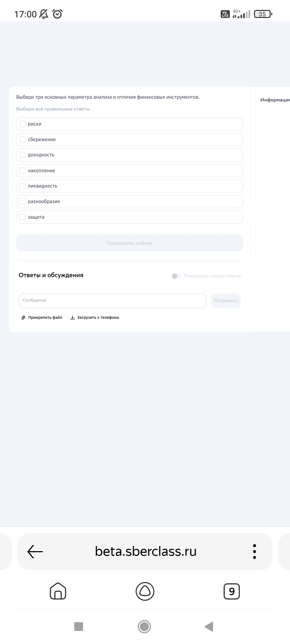Viewport: 290px width, 644px height.
Task: Click "Загрузить с телефона" link
Action: point(95,317)
